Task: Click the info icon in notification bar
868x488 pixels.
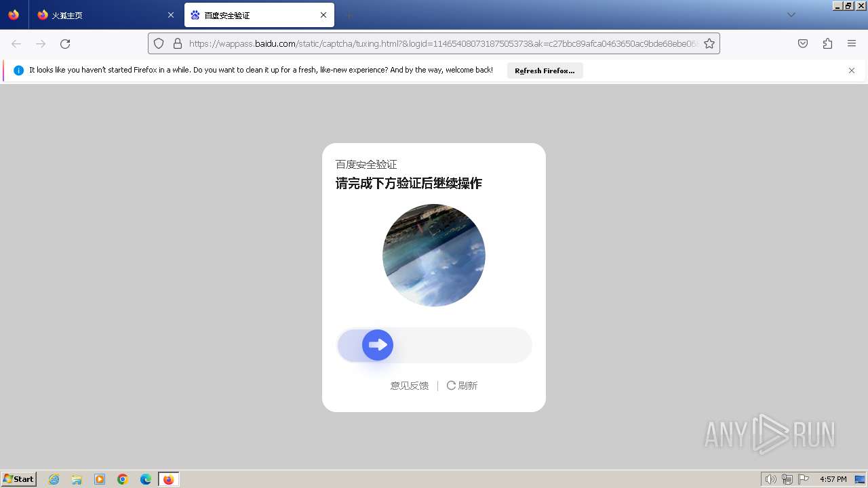Action: (18, 70)
